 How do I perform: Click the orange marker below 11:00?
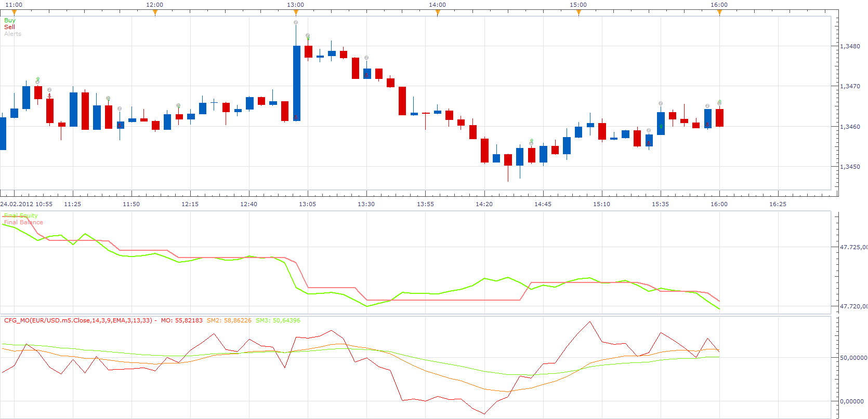14,12
